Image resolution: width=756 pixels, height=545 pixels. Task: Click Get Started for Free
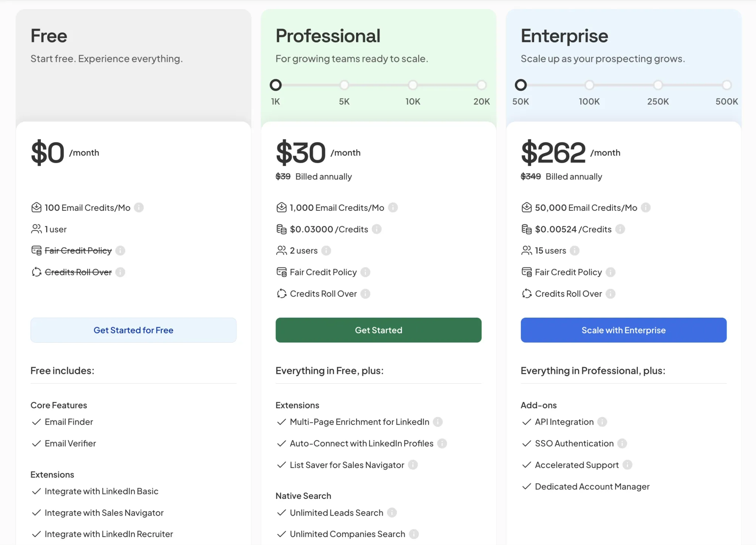coord(133,330)
